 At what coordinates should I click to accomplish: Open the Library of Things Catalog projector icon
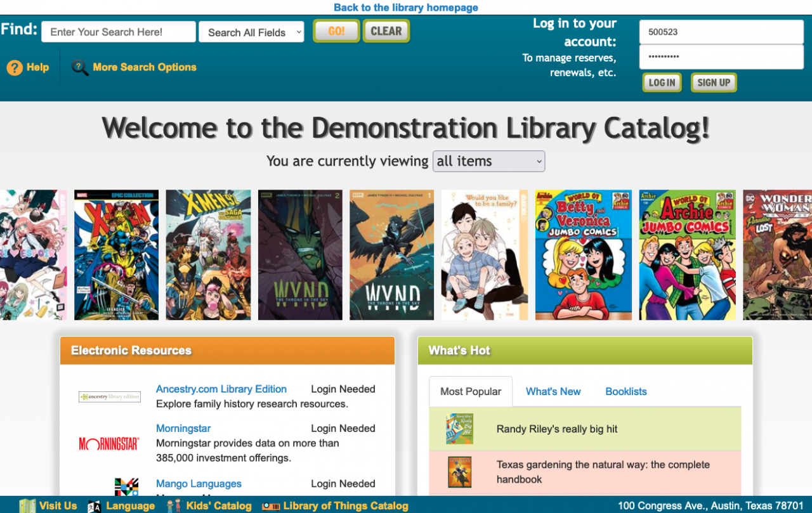tap(271, 505)
